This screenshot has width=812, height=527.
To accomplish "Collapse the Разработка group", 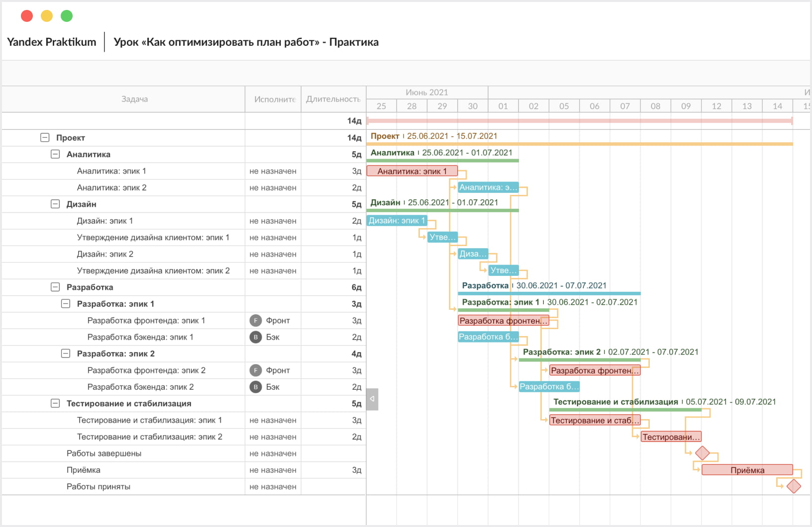I will tap(55, 287).
